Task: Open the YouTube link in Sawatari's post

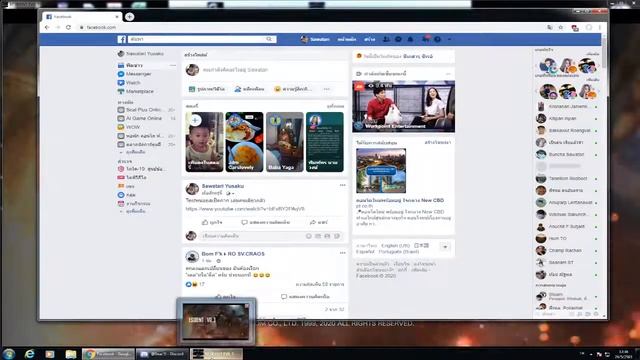Action: 245,209
